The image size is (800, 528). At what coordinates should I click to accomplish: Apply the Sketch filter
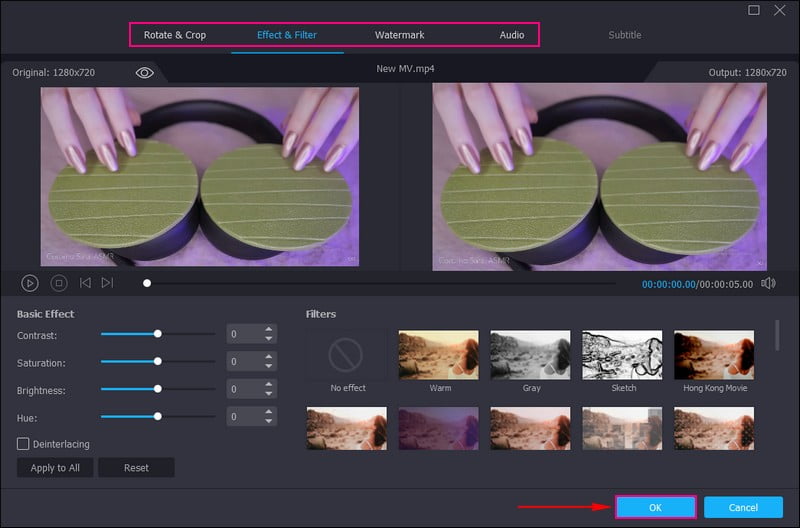coord(621,354)
